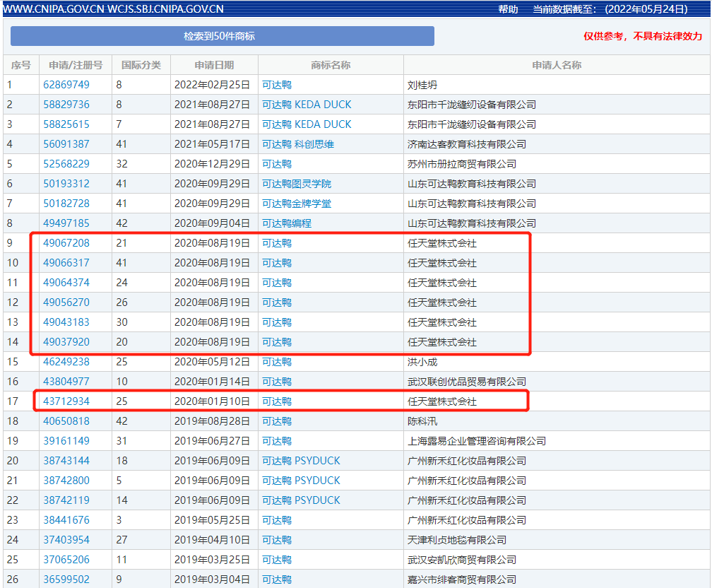Open trademark 可达鸭编程
This screenshot has height=588, width=712.
[x=287, y=223]
